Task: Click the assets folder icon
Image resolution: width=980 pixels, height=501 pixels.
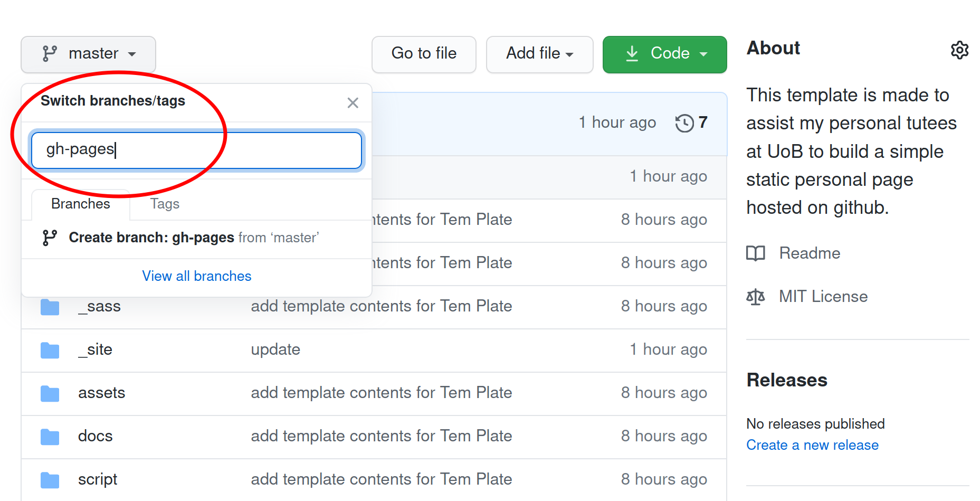Action: (50, 393)
